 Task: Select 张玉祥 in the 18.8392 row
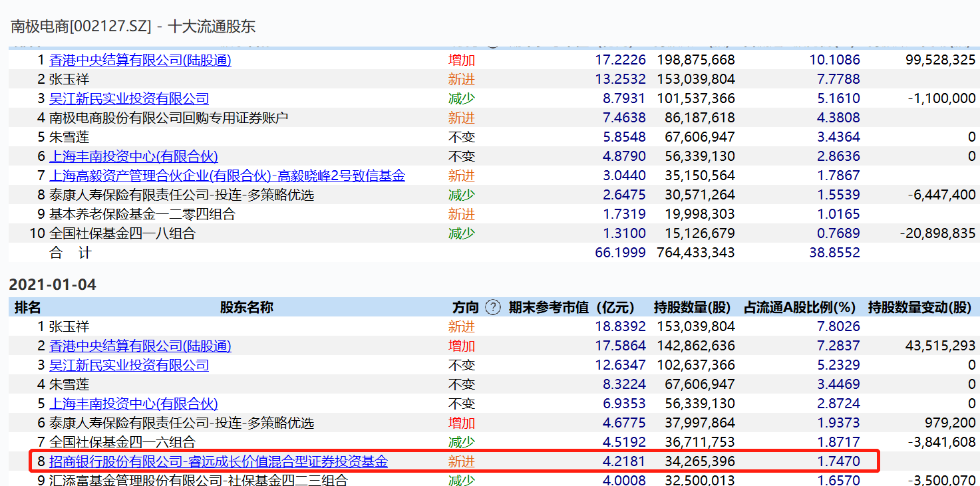pos(69,326)
